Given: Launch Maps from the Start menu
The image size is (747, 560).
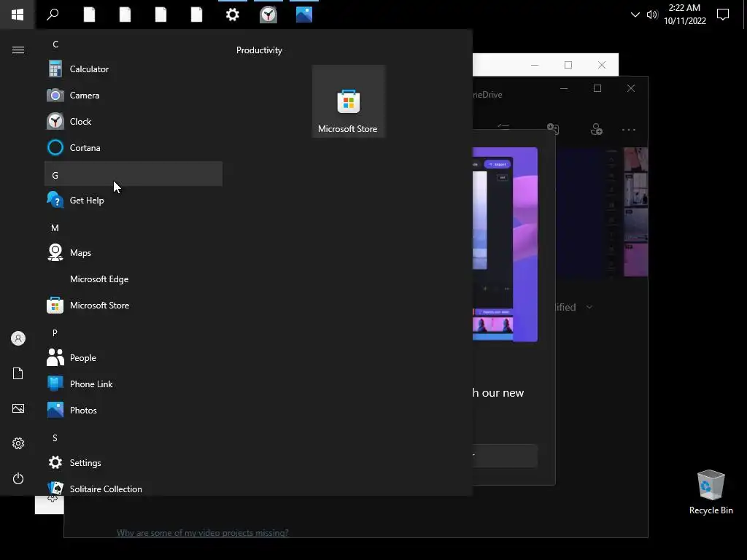Looking at the screenshot, I should (133, 253).
